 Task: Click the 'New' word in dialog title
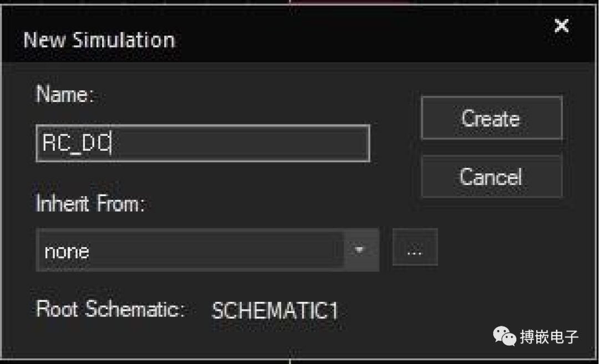tap(44, 40)
